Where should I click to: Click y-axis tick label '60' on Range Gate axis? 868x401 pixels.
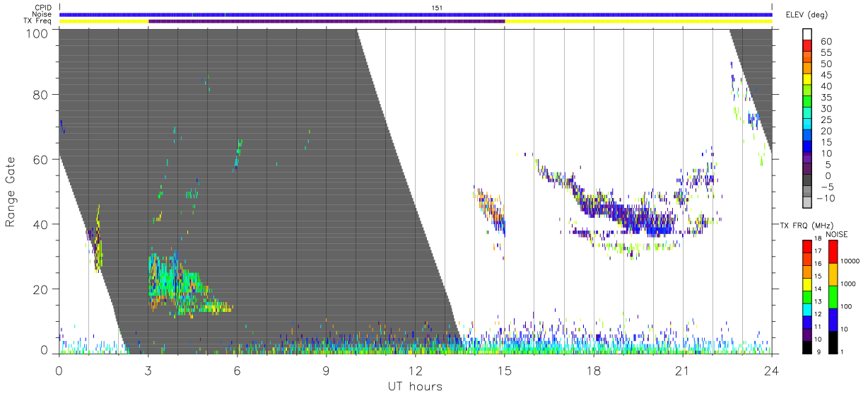pos(40,160)
